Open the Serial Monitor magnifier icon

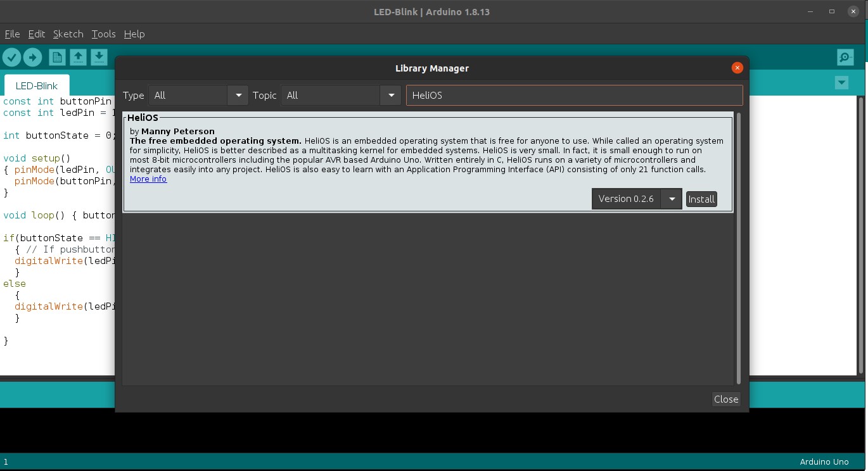pyautogui.click(x=845, y=58)
